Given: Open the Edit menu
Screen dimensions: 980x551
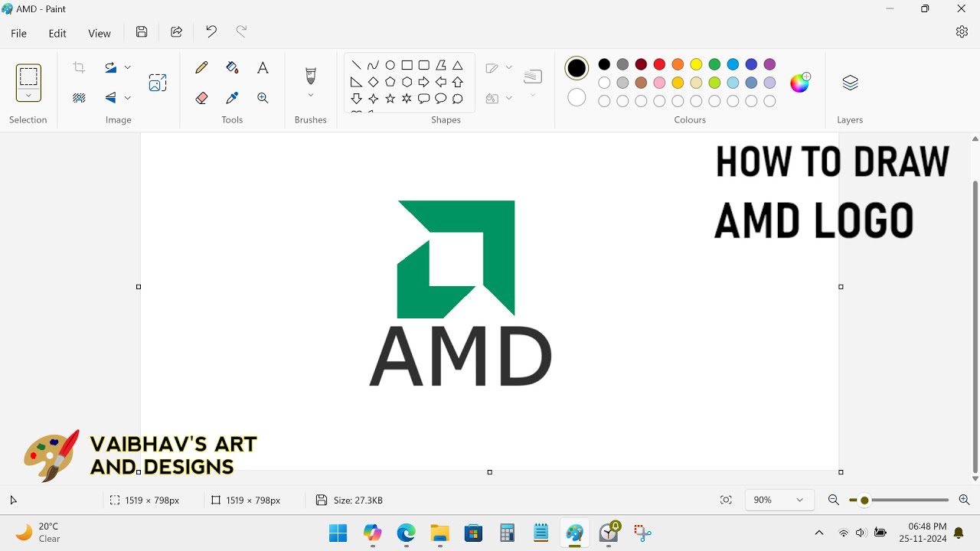Looking at the screenshot, I should tap(57, 33).
